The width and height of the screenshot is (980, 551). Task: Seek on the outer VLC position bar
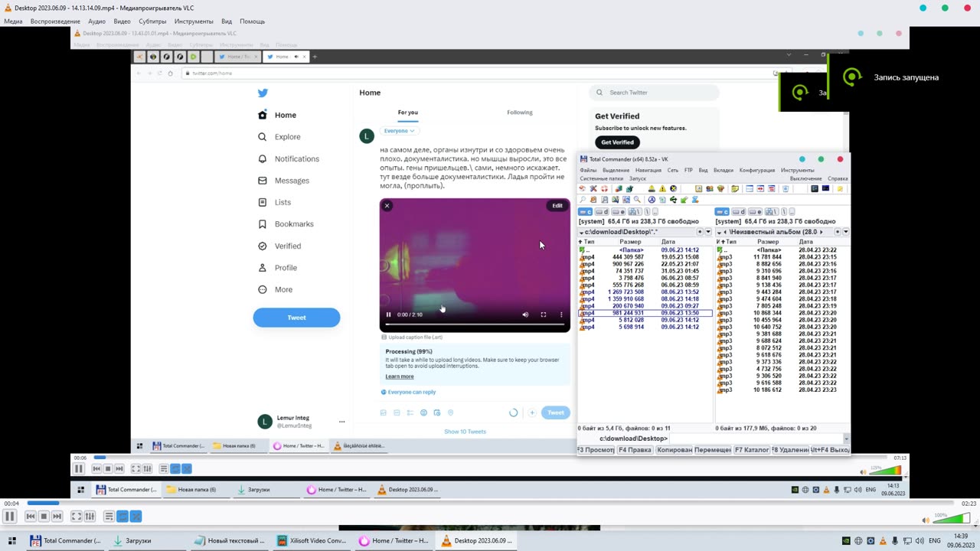pyautogui.click(x=490, y=504)
